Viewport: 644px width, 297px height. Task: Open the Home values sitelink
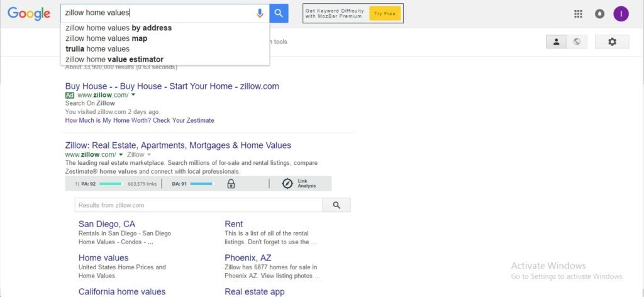[104, 258]
